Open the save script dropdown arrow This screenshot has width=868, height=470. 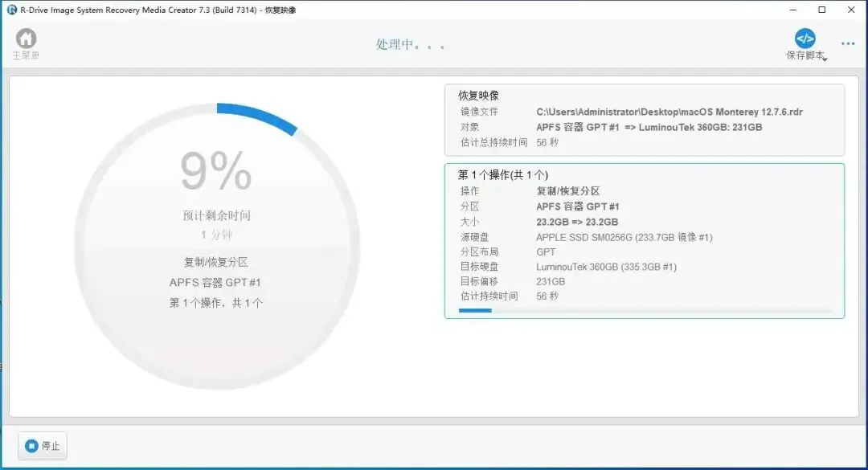click(x=825, y=59)
